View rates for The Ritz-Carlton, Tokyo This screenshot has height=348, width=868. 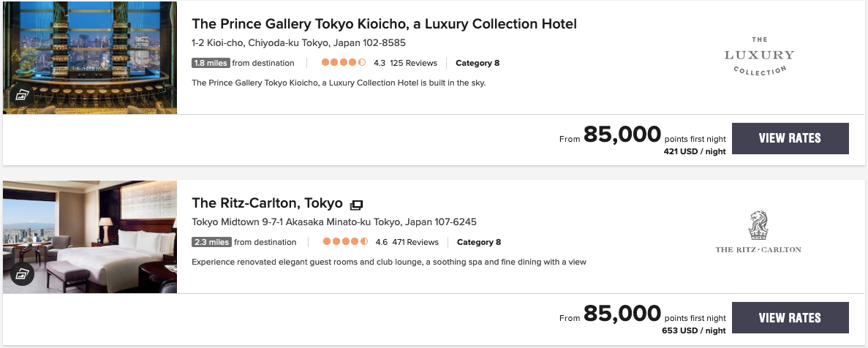pyautogui.click(x=790, y=317)
